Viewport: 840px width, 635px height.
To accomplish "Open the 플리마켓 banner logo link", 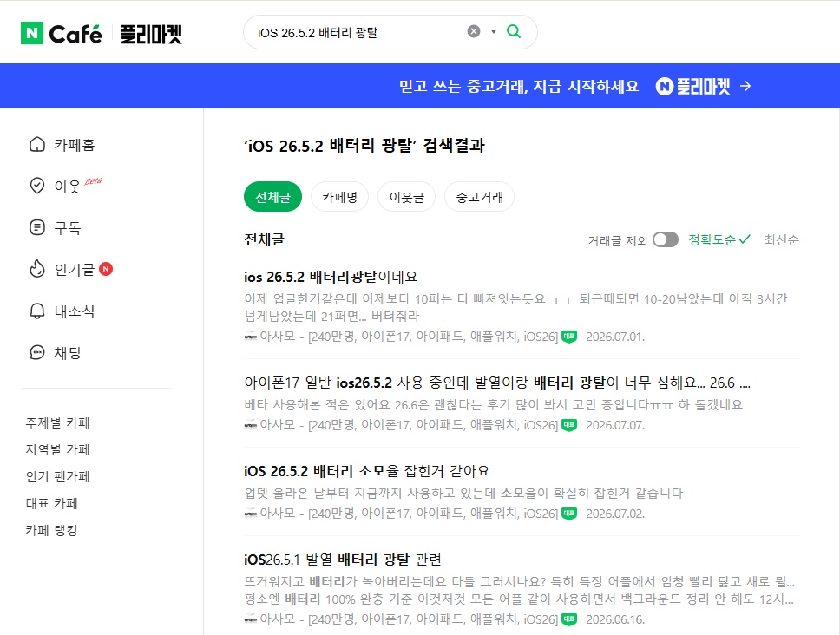I will point(692,86).
